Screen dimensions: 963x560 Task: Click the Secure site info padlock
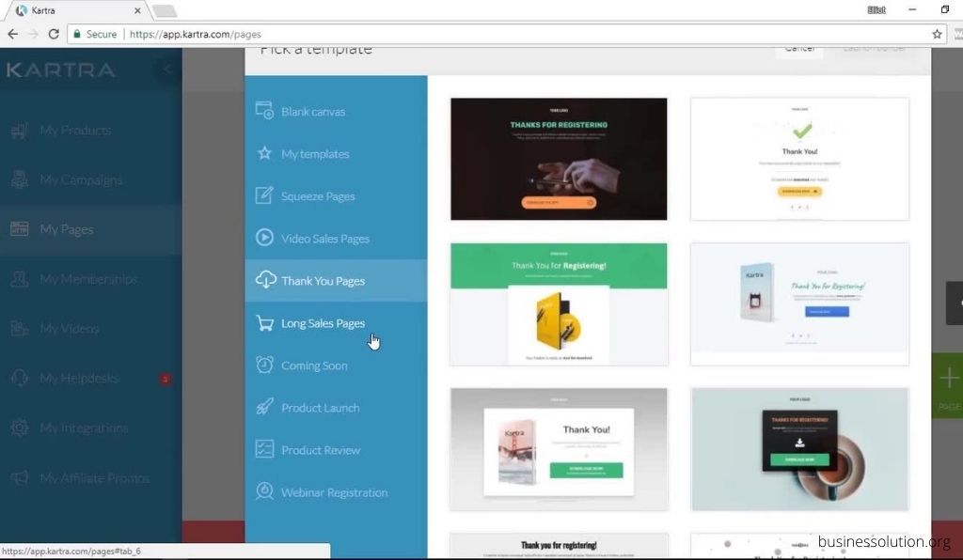click(77, 35)
